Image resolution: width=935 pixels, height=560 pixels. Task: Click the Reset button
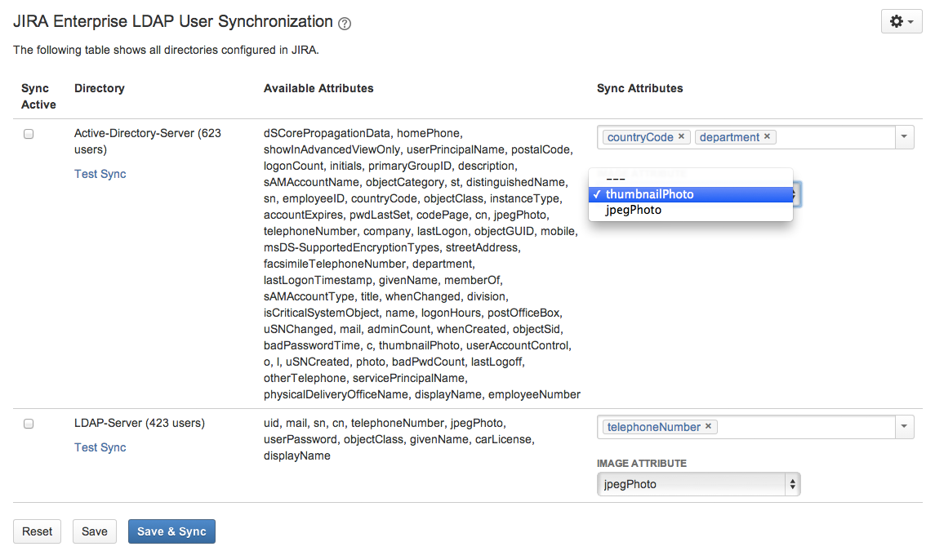[37, 531]
